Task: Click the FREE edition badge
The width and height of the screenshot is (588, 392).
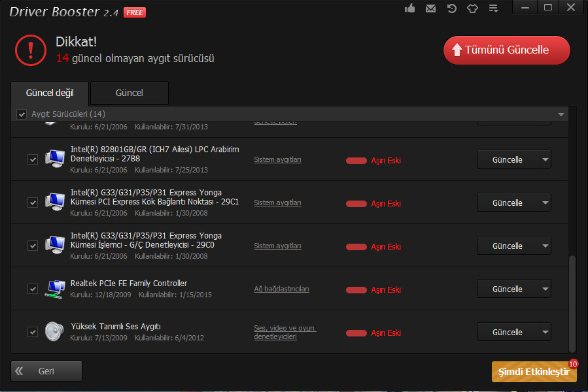Action: pyautogui.click(x=135, y=12)
